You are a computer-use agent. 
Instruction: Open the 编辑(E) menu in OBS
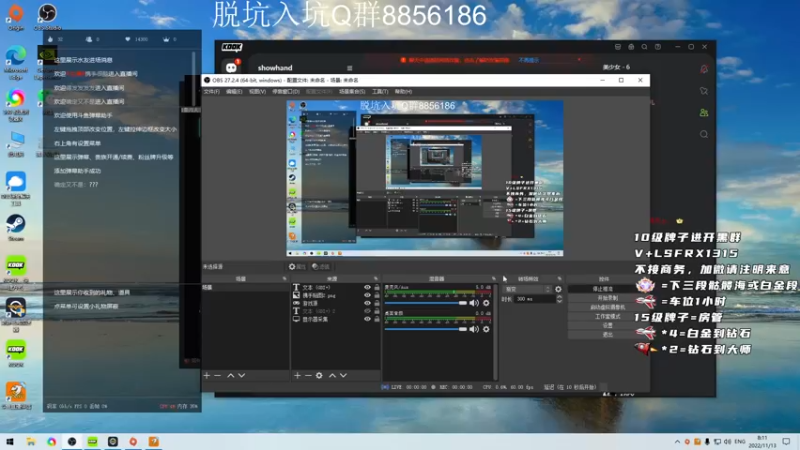[x=234, y=92]
